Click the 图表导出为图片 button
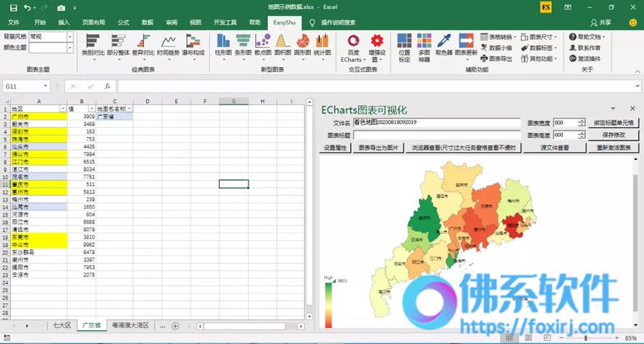This screenshot has width=644, height=344. tap(378, 148)
